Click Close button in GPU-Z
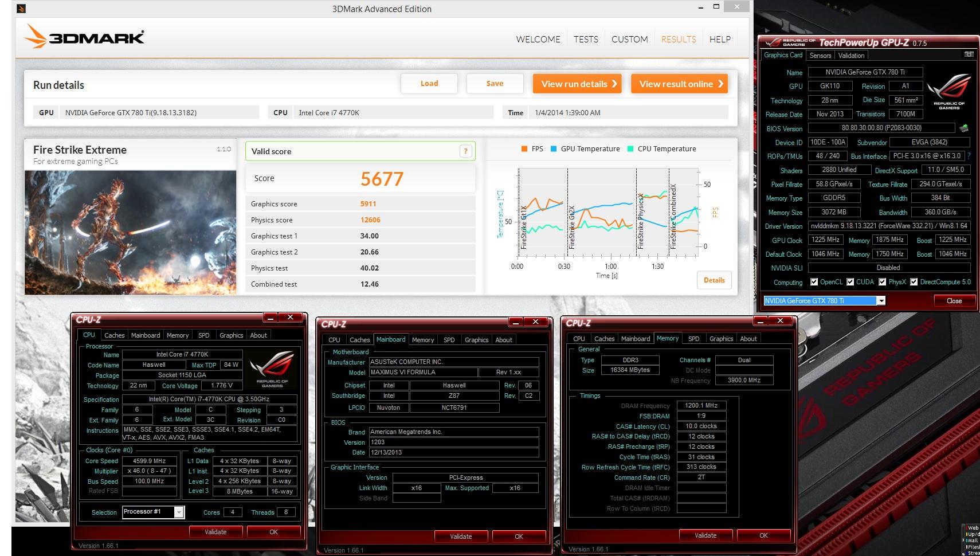980x556 pixels. pyautogui.click(x=954, y=301)
